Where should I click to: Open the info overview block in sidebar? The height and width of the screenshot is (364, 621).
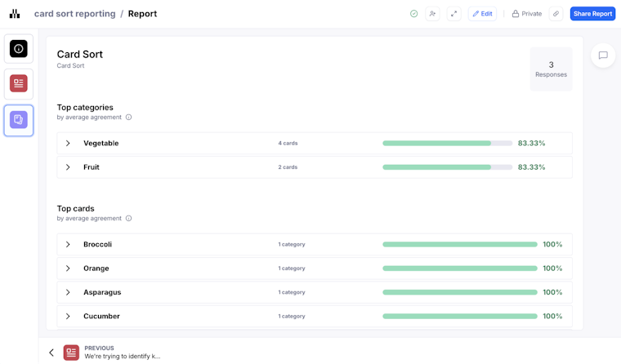point(19,49)
